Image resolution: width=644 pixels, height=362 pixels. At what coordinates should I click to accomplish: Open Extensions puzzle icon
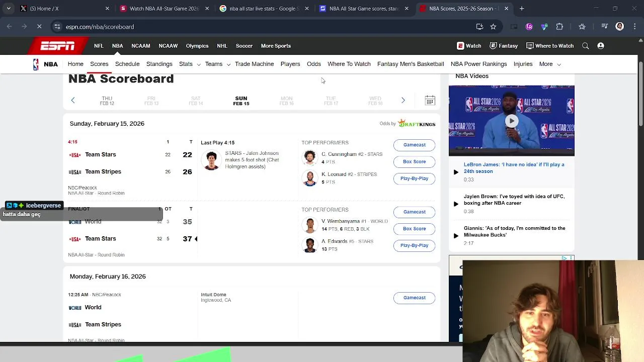(559, 27)
